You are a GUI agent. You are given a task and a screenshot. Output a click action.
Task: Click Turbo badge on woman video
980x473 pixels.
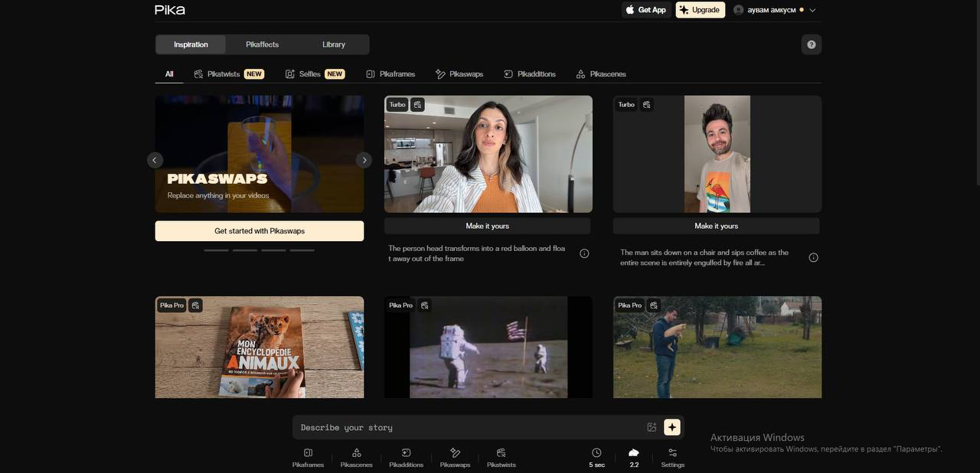[397, 105]
